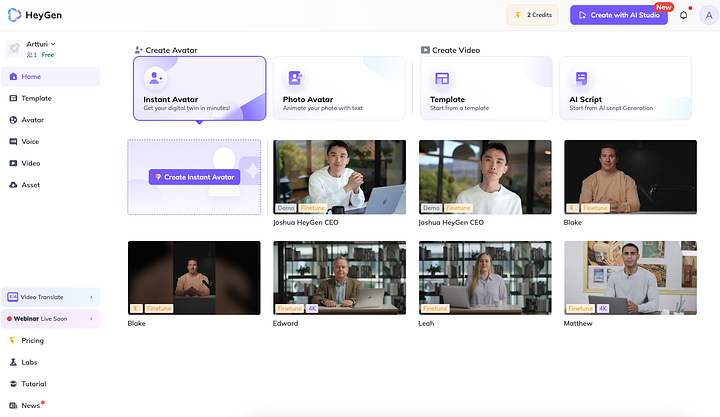Viewport: 720px width, 417px height.
Task: Click the Tutorial graduation cap icon
Action: [x=13, y=383]
